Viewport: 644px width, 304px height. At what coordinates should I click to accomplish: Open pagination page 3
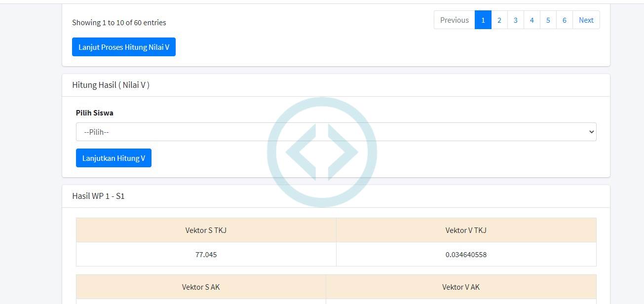click(515, 20)
